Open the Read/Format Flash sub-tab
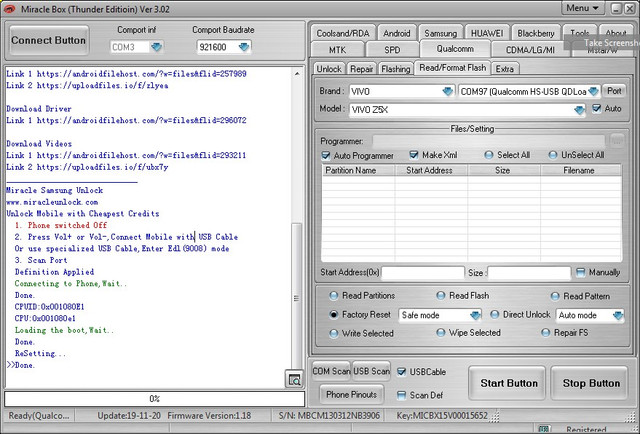 453,68
